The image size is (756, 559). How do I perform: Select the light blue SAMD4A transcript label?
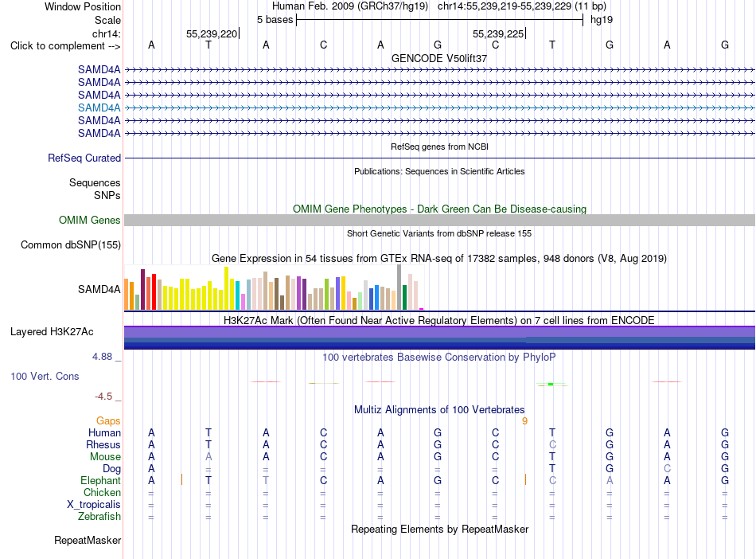99,107
